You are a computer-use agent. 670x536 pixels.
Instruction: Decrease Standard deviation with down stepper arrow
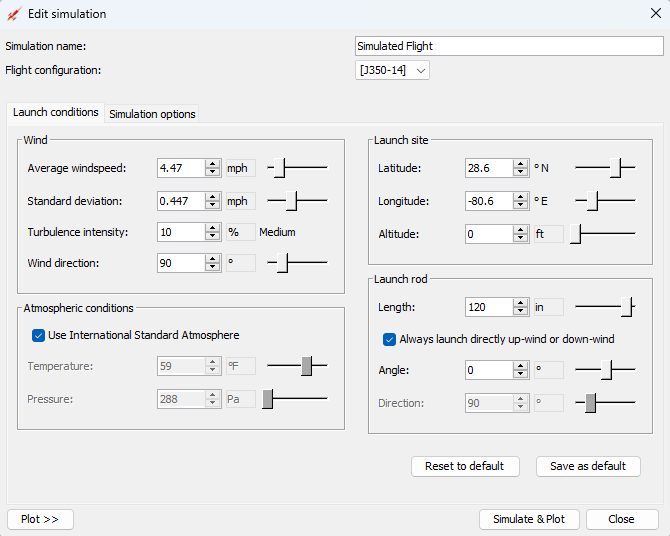click(x=212, y=205)
